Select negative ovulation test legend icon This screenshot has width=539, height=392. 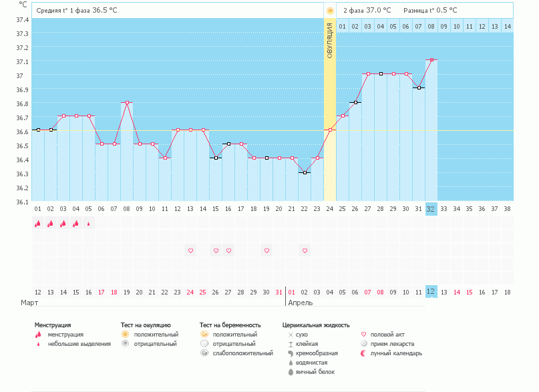(124, 344)
